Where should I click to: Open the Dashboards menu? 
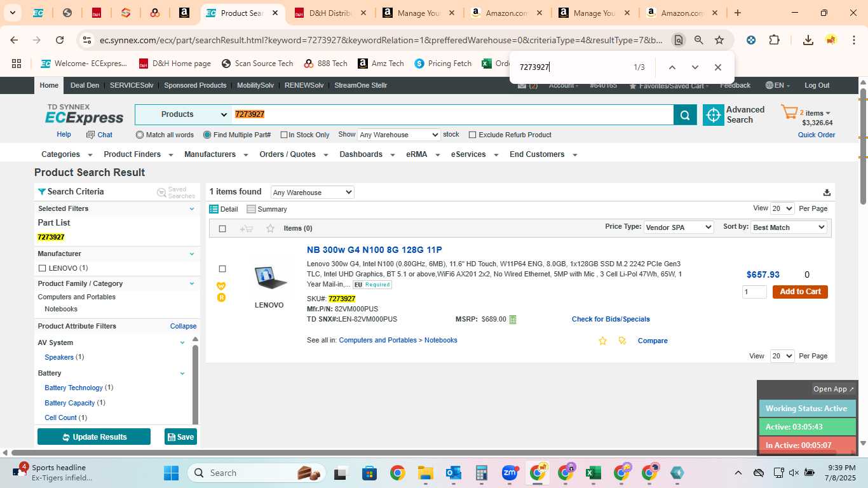(x=366, y=154)
